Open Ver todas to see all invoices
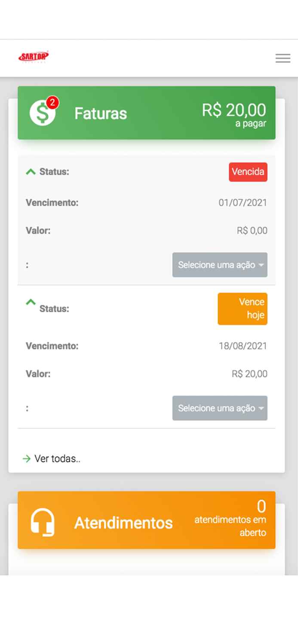Screen dimensions: 298x644 tap(57, 459)
